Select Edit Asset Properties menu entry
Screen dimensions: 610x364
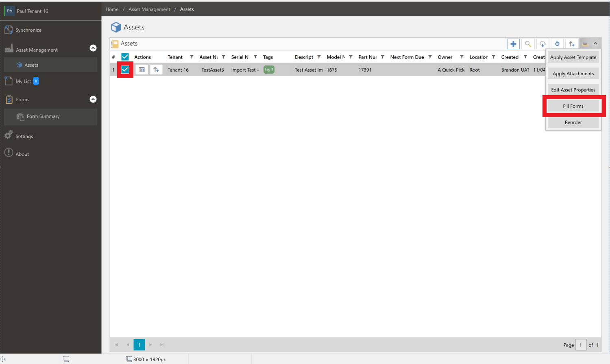pyautogui.click(x=573, y=90)
